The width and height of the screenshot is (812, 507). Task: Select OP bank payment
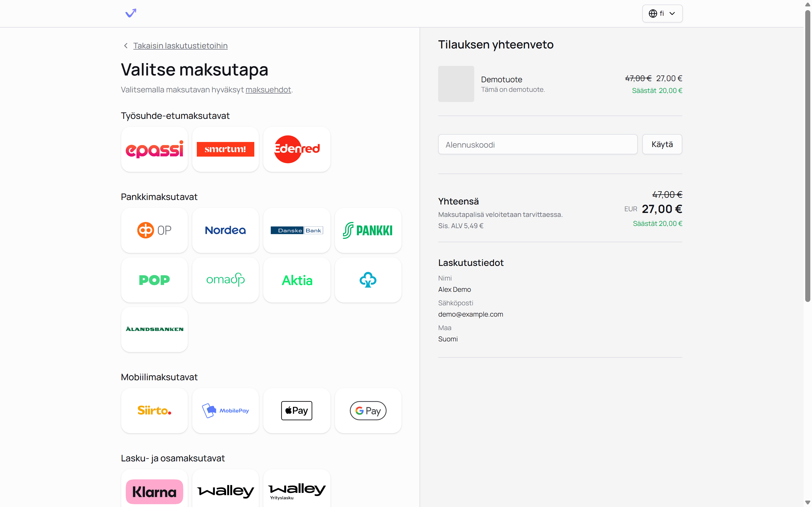(154, 230)
